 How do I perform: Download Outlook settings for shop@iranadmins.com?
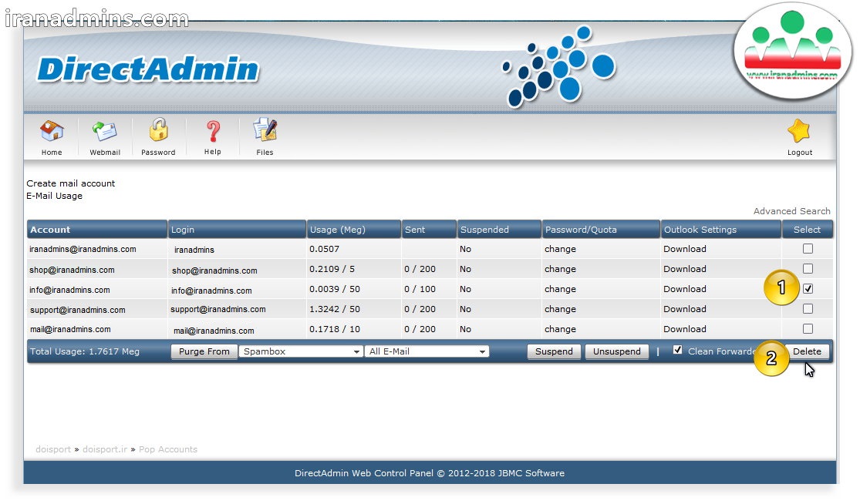click(684, 269)
